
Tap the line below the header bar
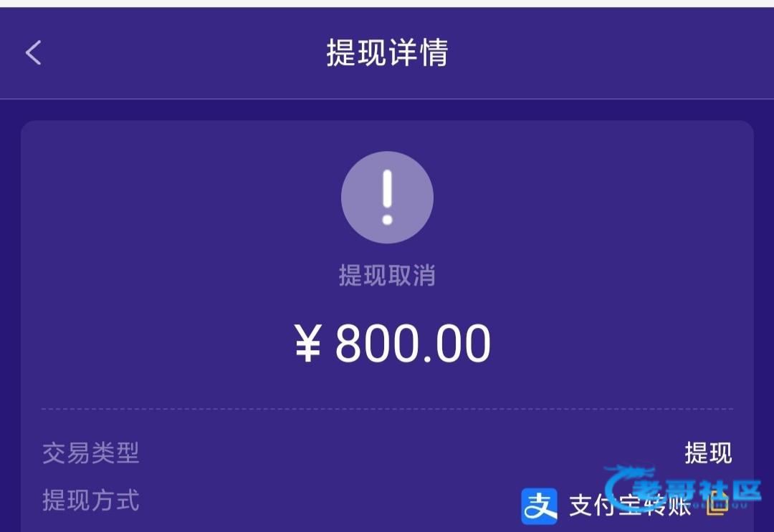(387, 99)
